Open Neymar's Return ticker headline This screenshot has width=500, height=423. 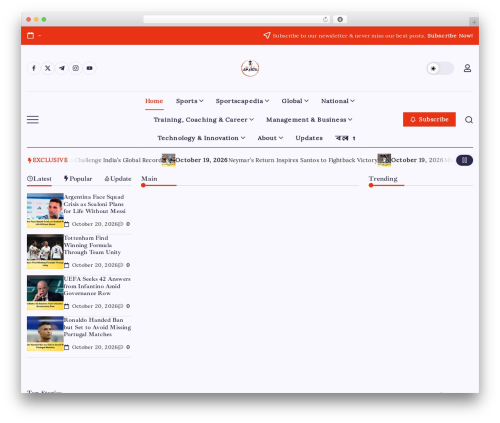coord(303,160)
